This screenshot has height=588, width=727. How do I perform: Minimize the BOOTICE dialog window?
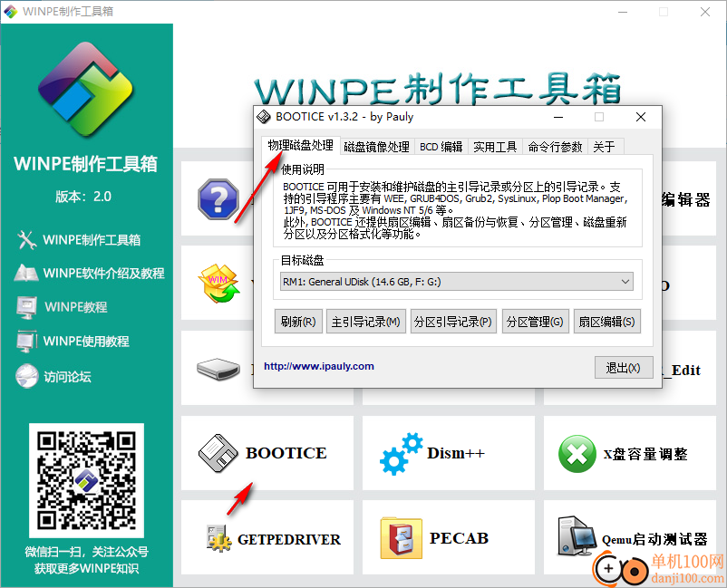click(558, 117)
